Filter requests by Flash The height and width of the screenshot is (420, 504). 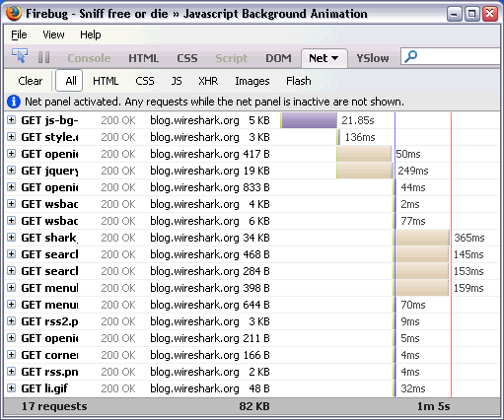click(x=299, y=81)
